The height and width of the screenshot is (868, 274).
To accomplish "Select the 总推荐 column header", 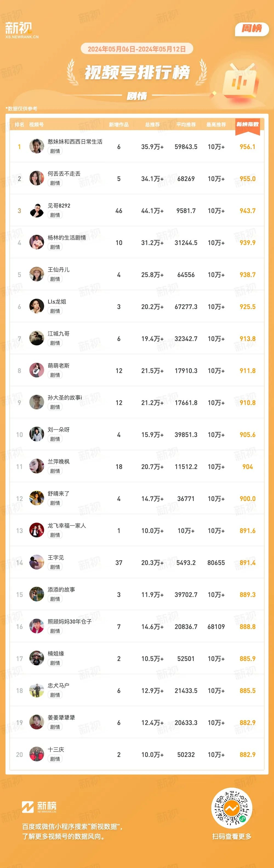I will click(152, 125).
